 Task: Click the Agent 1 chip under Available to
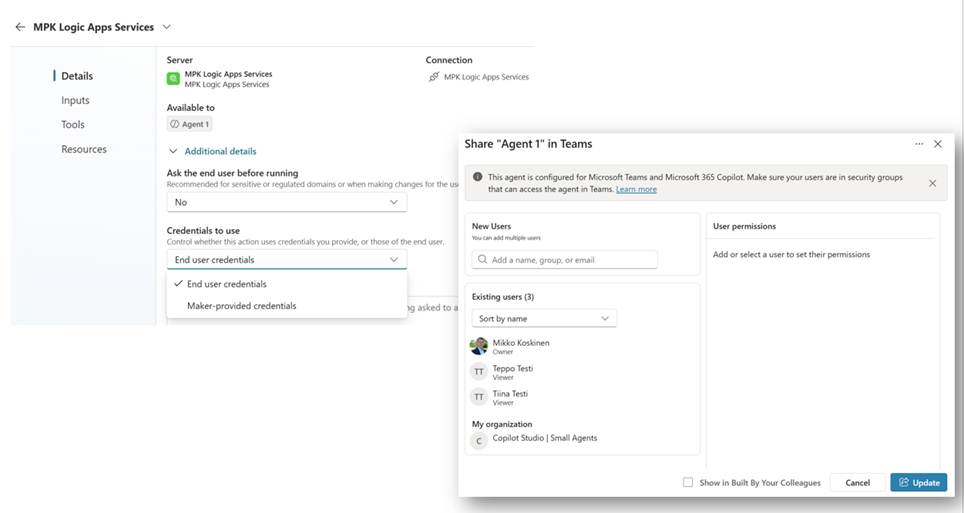[190, 124]
